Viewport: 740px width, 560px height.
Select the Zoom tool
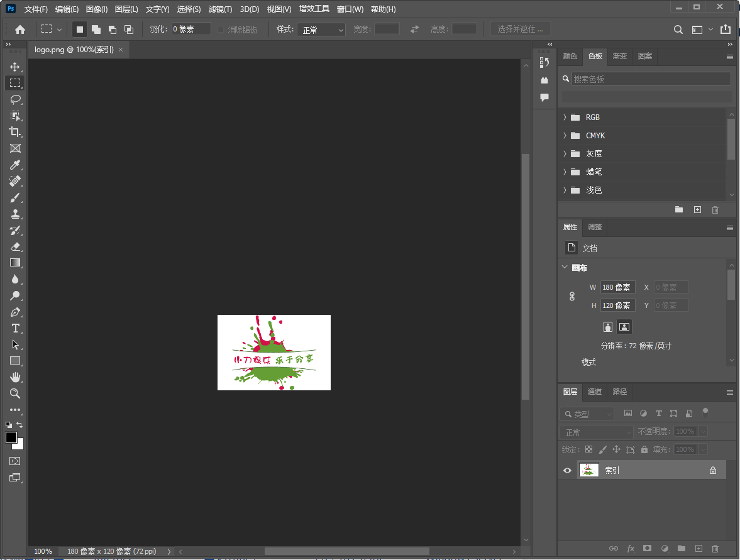coord(16,393)
